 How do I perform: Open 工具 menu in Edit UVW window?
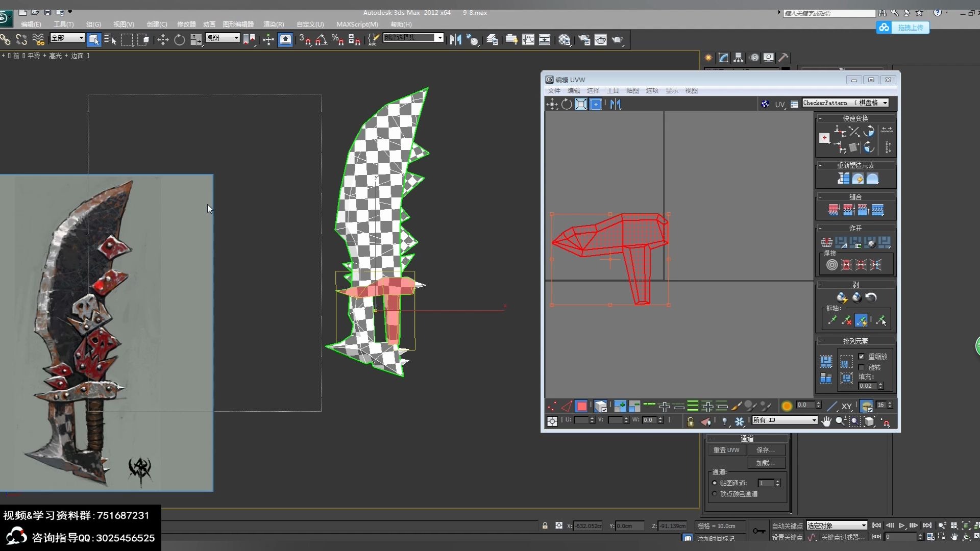[x=612, y=91]
